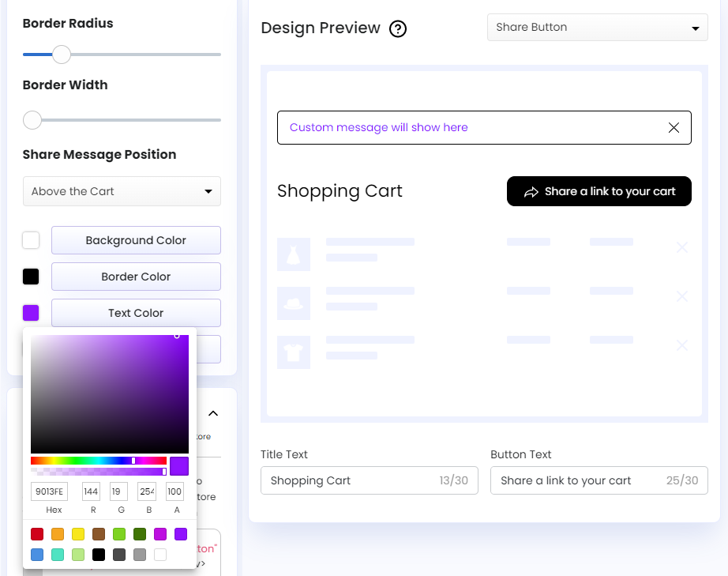The image size is (728, 576).
Task: Click the Border Color button
Action: (135, 277)
